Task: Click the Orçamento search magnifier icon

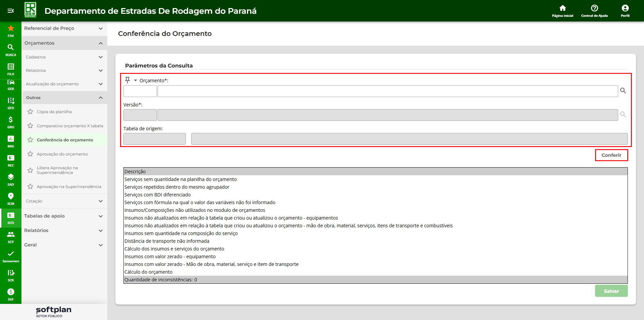Action: click(x=623, y=91)
